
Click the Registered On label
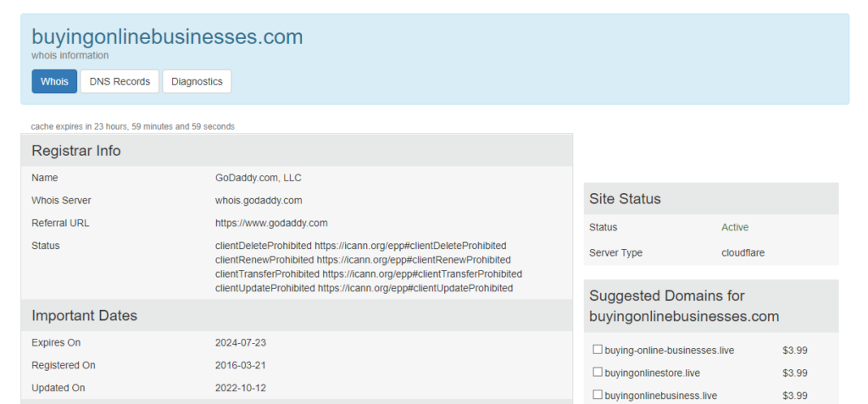[63, 365]
